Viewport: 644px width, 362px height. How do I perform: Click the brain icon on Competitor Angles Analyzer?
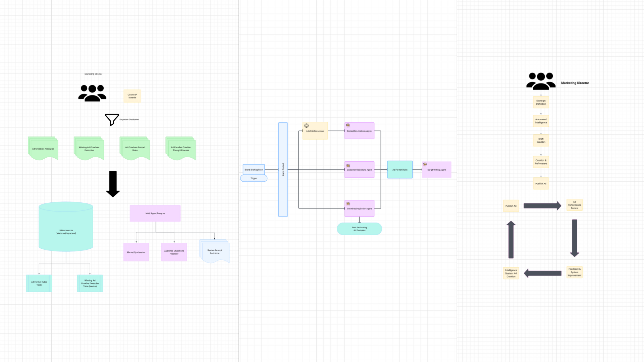[348, 126]
